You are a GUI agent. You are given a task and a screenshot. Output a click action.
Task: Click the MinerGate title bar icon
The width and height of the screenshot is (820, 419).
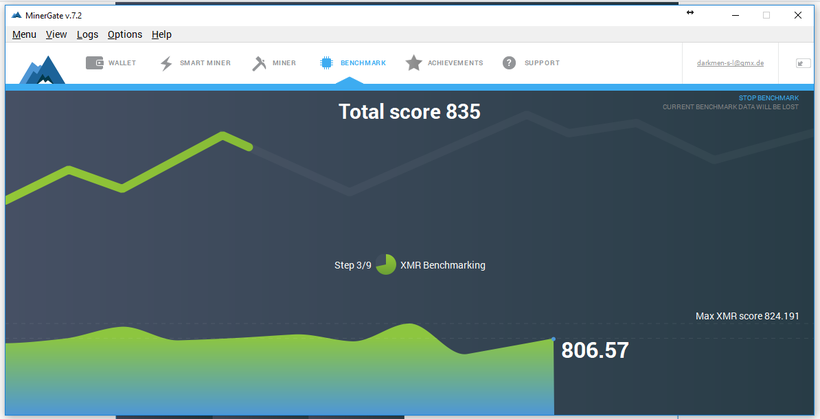16,15
